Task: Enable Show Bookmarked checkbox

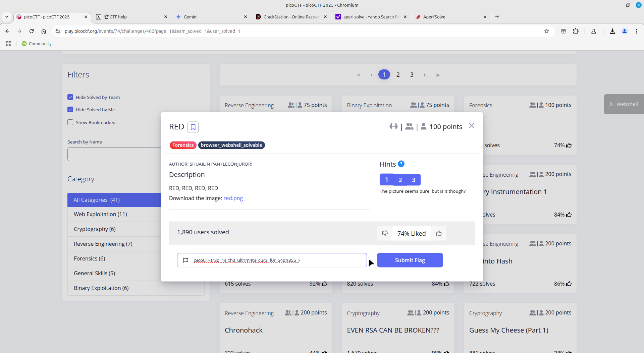Action: (x=70, y=122)
